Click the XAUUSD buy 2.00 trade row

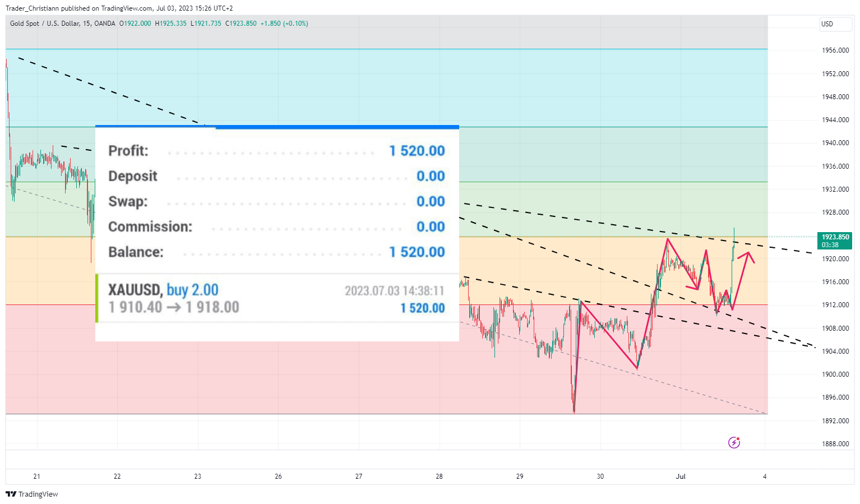point(277,298)
